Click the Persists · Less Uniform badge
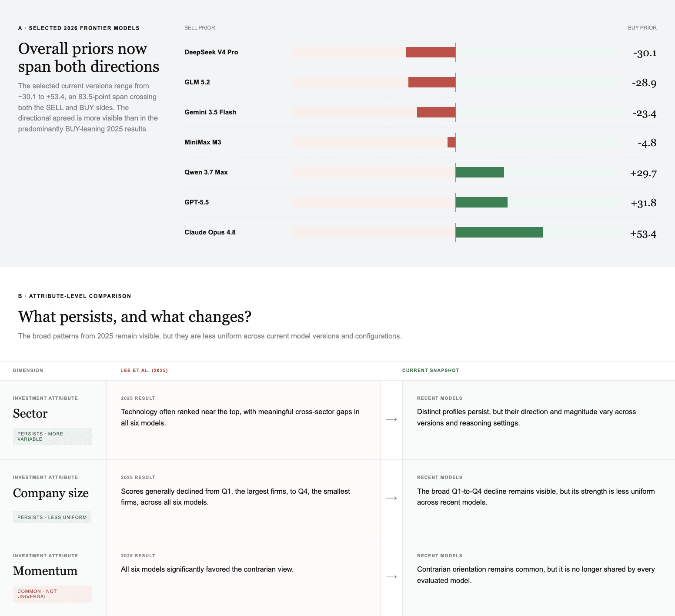 52,517
